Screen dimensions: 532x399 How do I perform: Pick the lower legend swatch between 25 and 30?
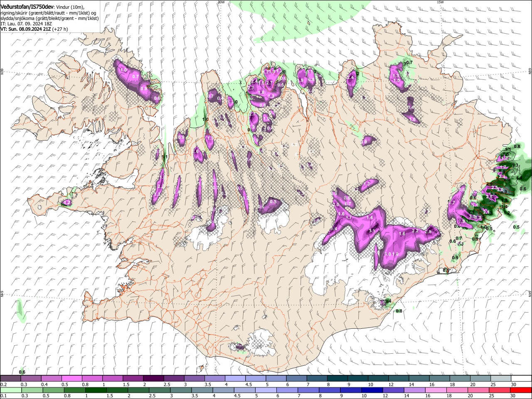[x=500, y=390]
